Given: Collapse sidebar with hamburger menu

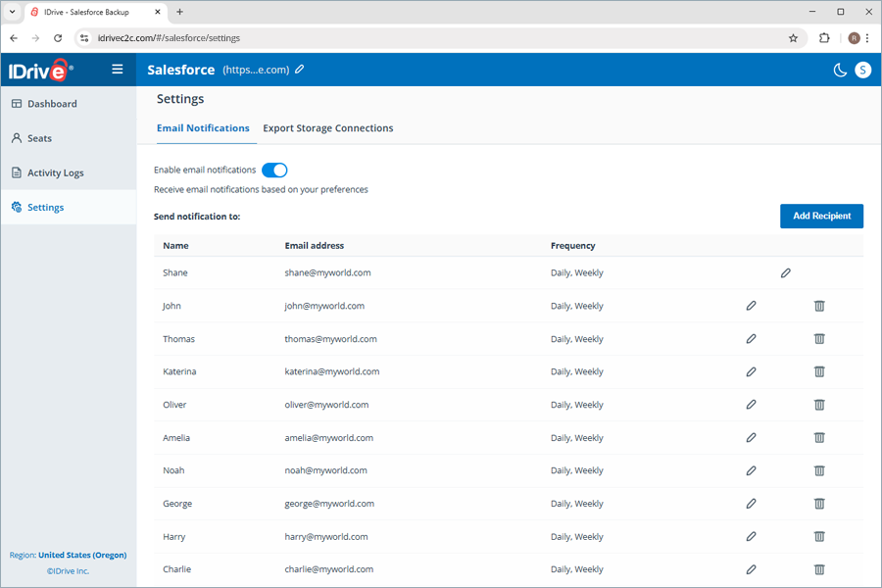Looking at the screenshot, I should [x=117, y=70].
